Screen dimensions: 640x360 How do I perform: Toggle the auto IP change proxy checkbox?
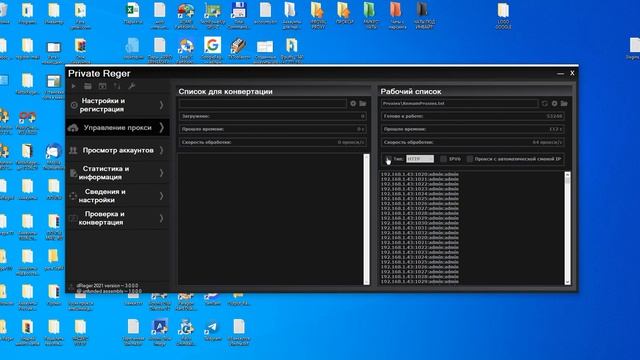point(470,159)
